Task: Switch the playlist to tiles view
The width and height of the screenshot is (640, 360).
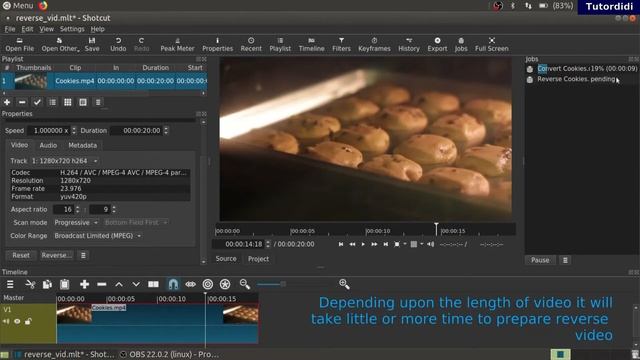Action: click(68, 102)
